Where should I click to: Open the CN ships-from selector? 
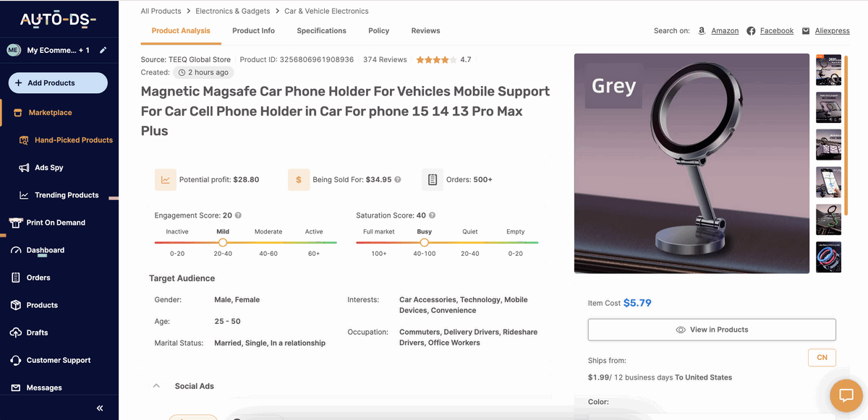tap(822, 357)
